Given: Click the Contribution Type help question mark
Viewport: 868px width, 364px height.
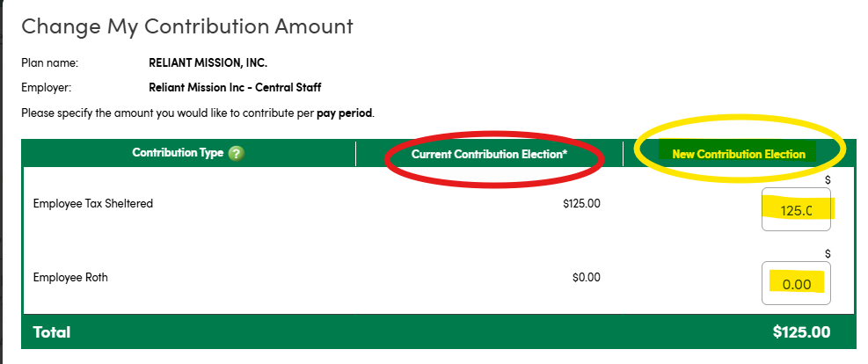Looking at the screenshot, I should tap(236, 153).
